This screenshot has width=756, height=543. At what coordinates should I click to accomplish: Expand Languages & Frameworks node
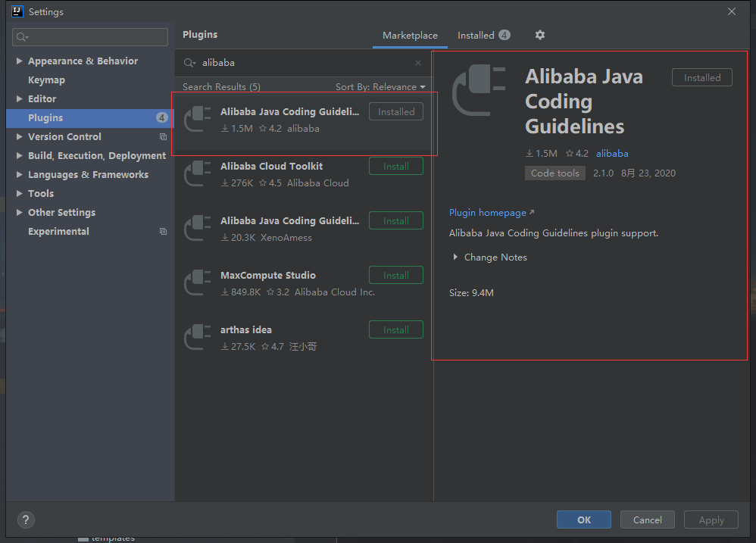pyautogui.click(x=19, y=174)
